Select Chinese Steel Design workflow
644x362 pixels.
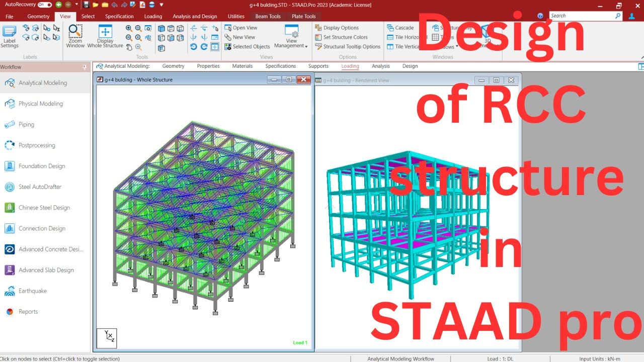45,208
